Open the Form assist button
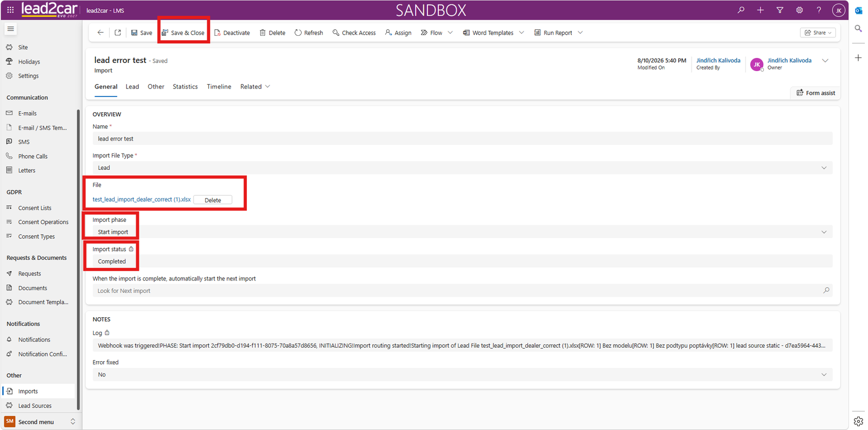The height and width of the screenshot is (430, 868). pos(815,93)
